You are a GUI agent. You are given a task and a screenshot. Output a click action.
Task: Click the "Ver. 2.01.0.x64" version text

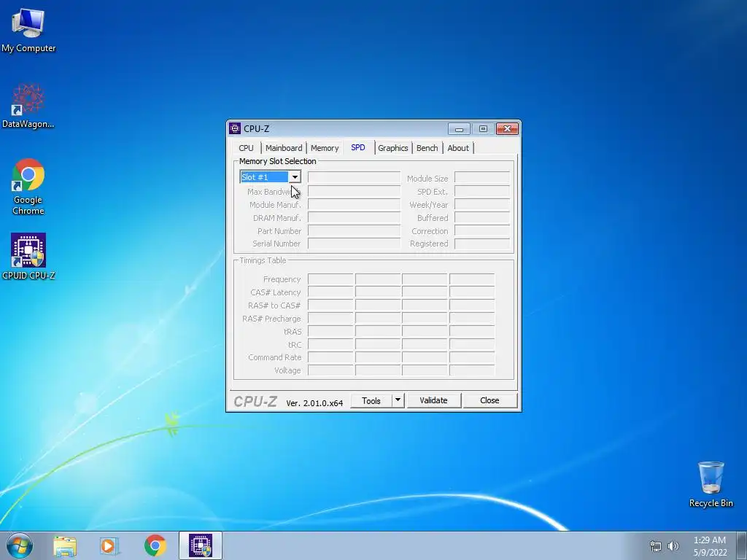314,402
